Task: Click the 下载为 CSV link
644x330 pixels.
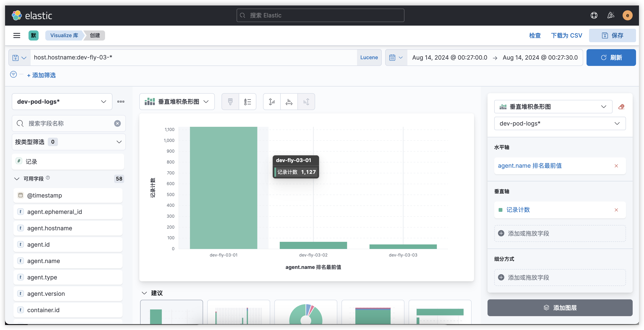Action: 567,35
